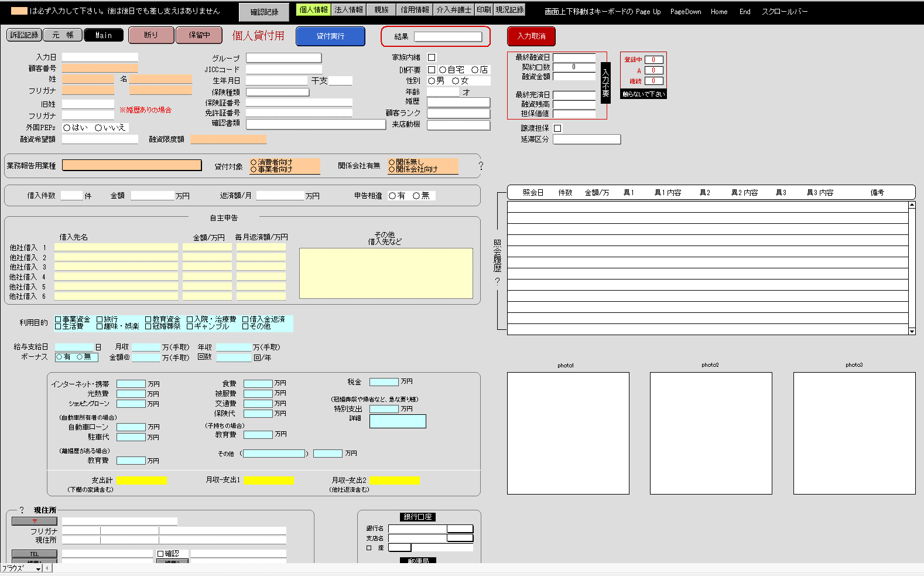Click the 入力日 input field

pyautogui.click(x=100, y=57)
